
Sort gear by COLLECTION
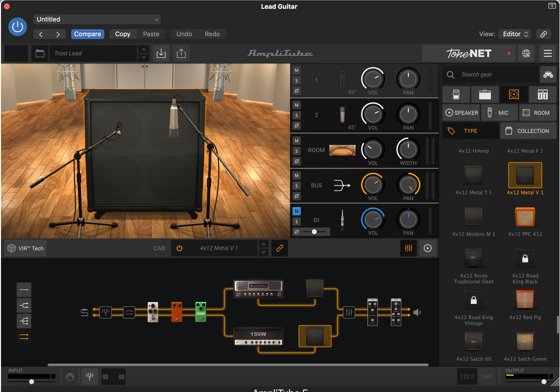[x=528, y=131]
